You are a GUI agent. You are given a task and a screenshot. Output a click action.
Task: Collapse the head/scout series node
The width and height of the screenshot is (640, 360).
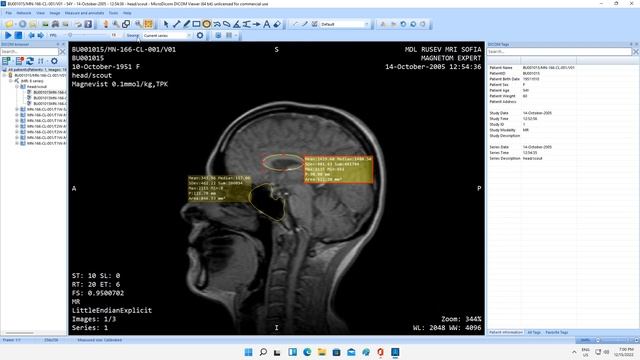[x=17, y=87]
